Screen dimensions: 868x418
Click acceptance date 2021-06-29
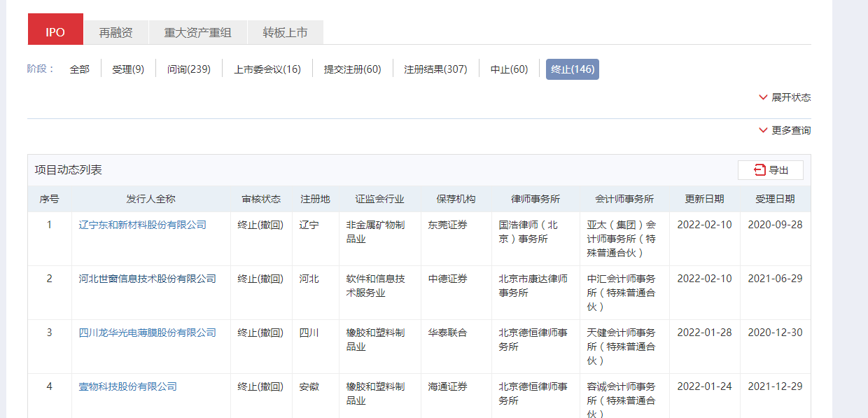(775, 279)
